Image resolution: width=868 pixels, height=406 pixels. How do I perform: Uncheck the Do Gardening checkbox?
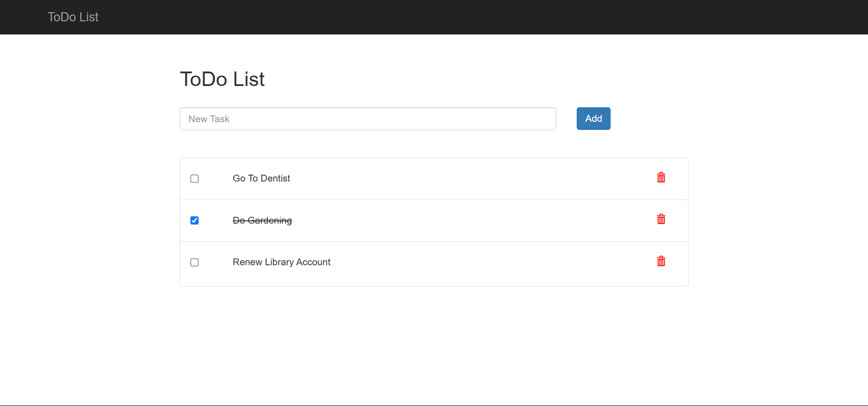click(194, 220)
